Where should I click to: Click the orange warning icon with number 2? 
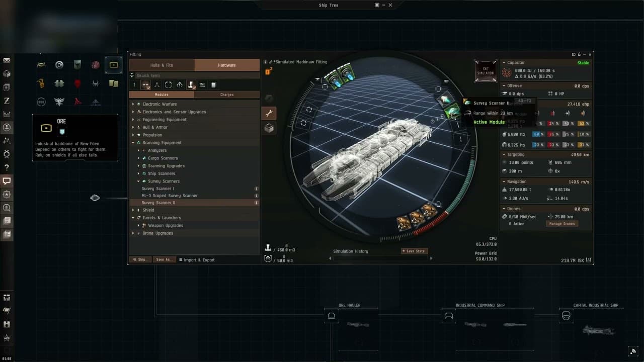269,71
